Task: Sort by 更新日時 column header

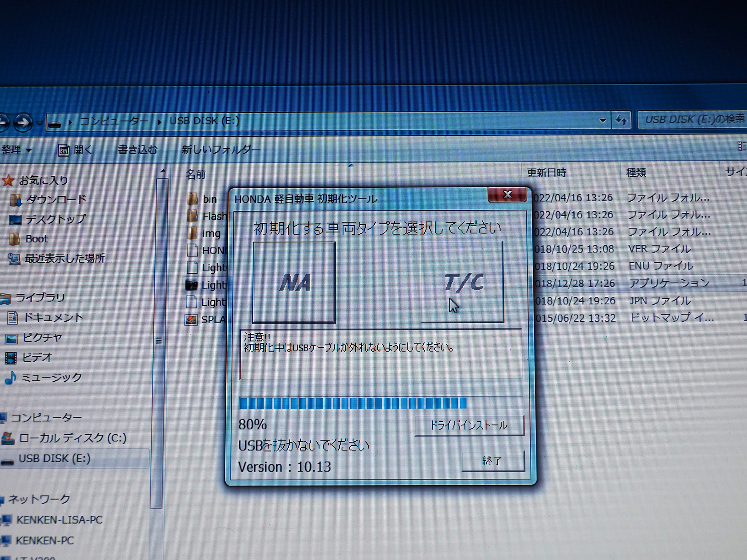Action: pos(547,173)
